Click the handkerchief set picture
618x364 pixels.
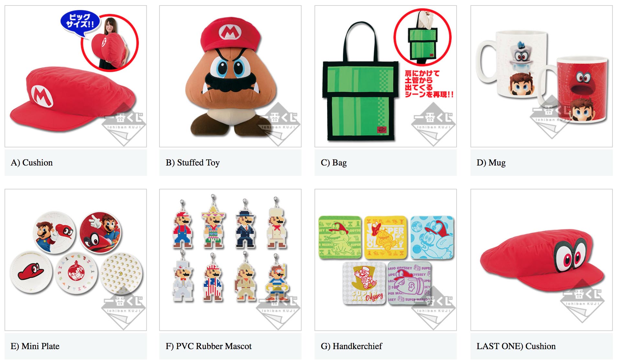coord(386,260)
